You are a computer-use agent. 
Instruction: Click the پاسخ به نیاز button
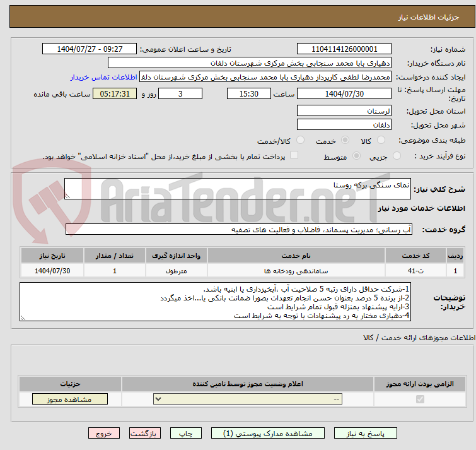tap(365, 434)
